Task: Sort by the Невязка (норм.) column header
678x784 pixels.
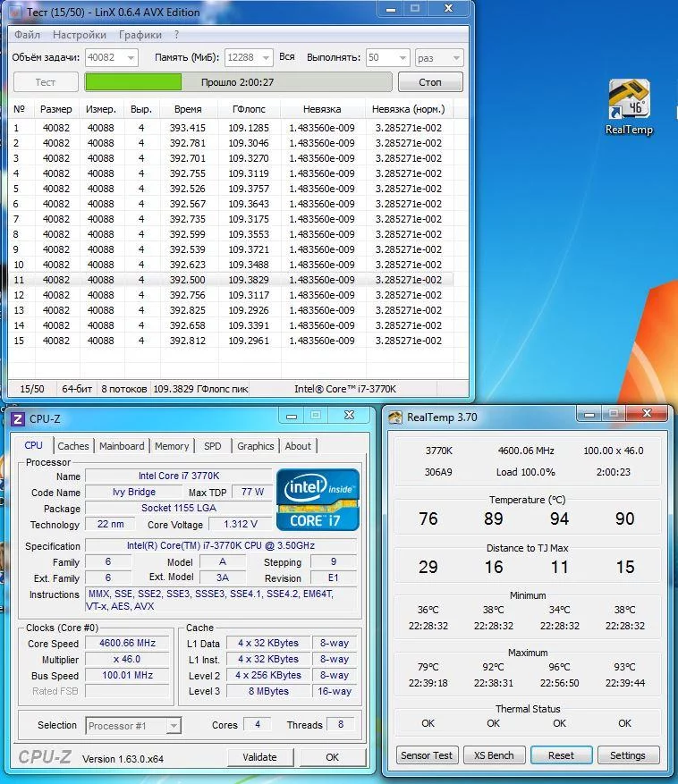Action: pos(408,109)
